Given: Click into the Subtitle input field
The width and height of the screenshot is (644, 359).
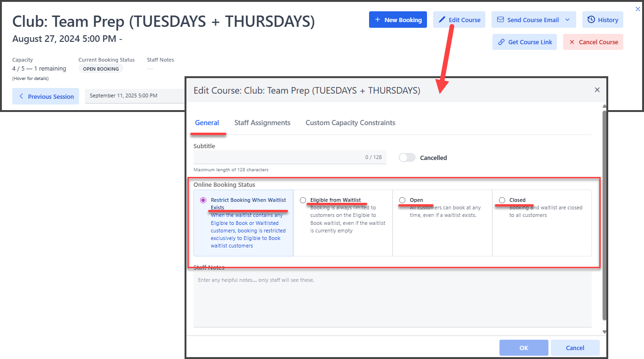Looking at the screenshot, I should (278, 157).
